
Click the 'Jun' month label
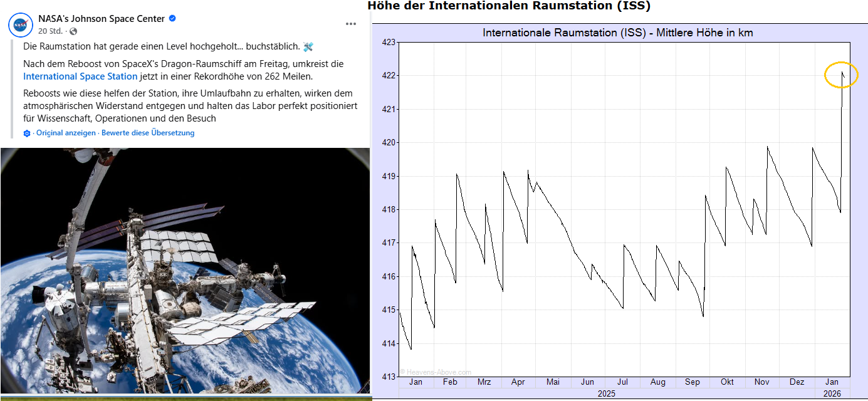click(x=587, y=382)
